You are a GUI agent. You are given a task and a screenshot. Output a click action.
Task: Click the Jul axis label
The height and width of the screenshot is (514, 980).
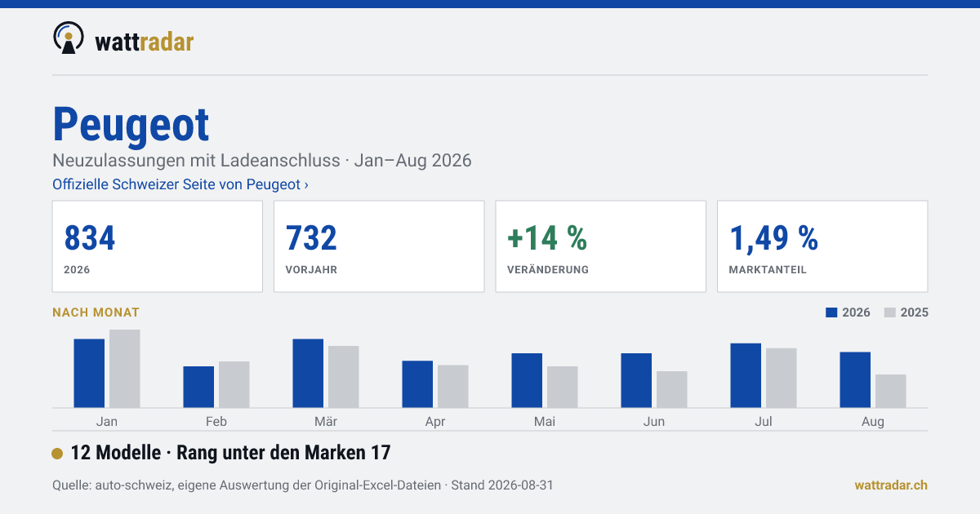[x=764, y=421]
